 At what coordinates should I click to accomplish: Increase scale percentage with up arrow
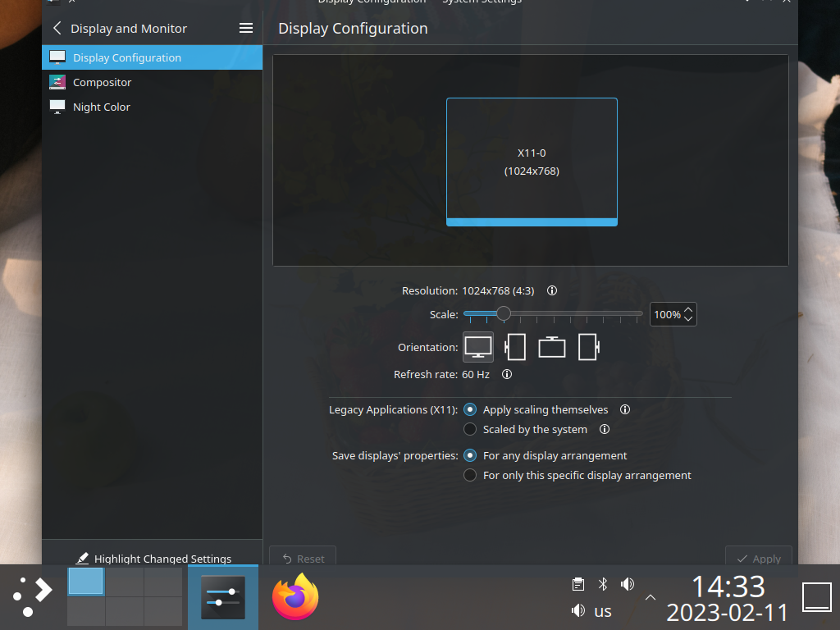tap(688, 309)
